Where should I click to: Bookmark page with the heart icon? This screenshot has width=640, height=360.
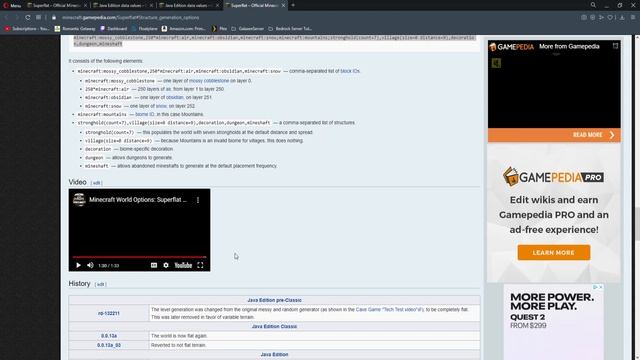click(610, 18)
